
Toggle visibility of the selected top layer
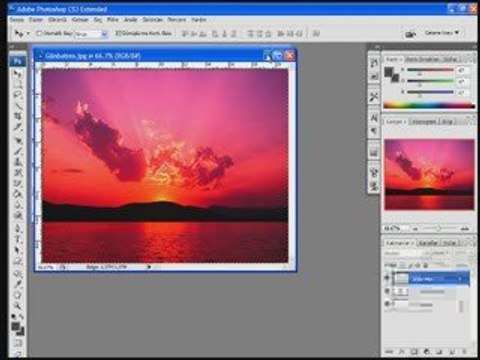click(387, 278)
